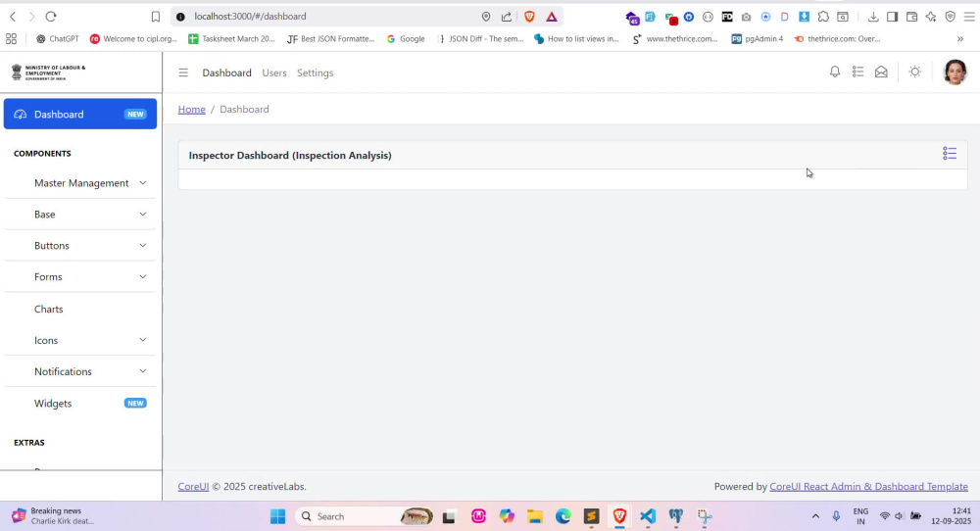Open the Windows Start menu
The image size is (980, 531).
pos(277,516)
